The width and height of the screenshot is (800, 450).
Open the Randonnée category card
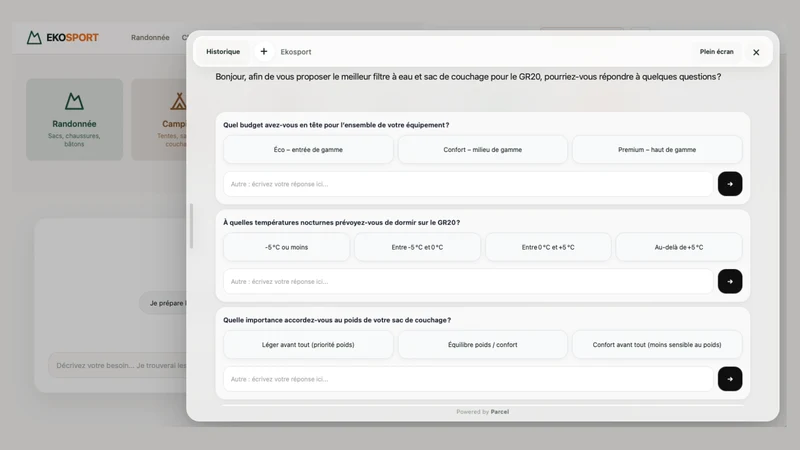(74, 119)
